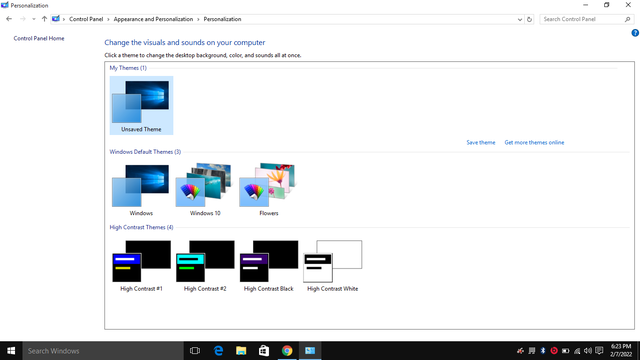The width and height of the screenshot is (640, 360).
Task: Click Control Panel in the breadcrumb
Action: [86, 19]
